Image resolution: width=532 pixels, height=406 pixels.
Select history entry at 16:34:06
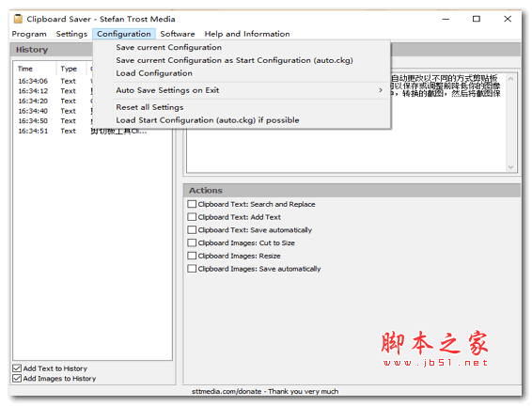pos(93,81)
